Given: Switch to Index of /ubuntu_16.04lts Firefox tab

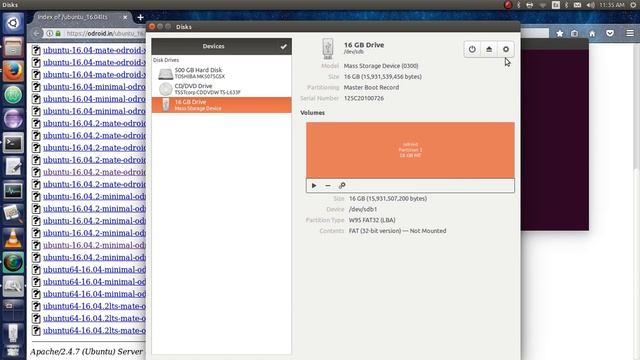Looking at the screenshot, I should coord(73,17).
